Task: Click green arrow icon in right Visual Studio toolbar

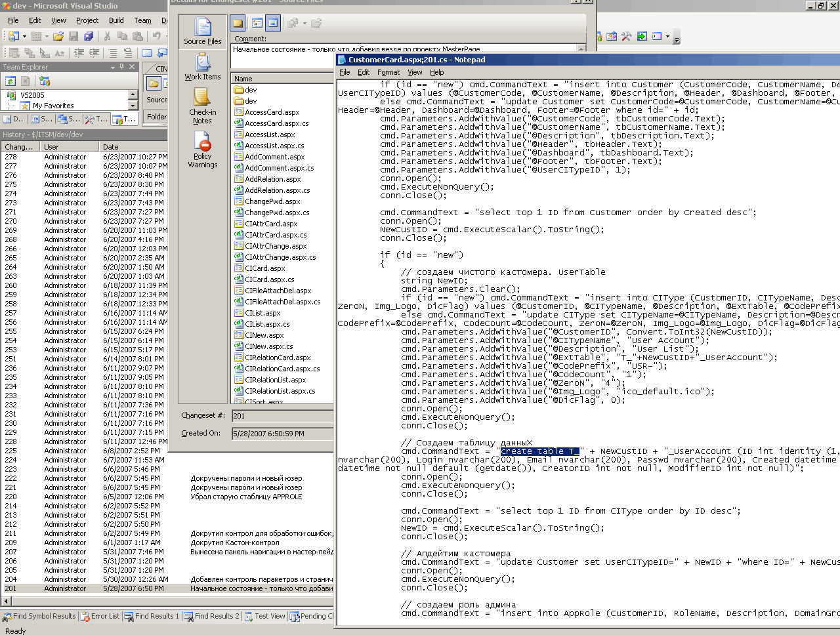Action: (x=642, y=37)
